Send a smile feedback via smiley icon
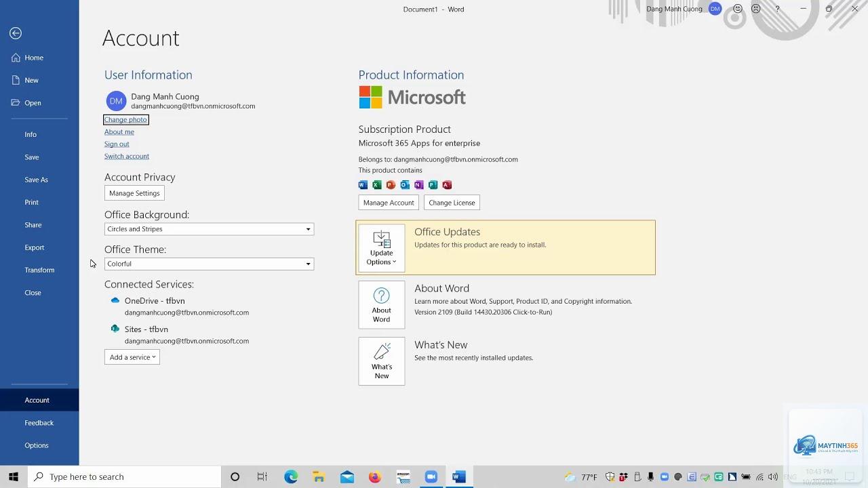This screenshot has width=868, height=488. [x=738, y=9]
